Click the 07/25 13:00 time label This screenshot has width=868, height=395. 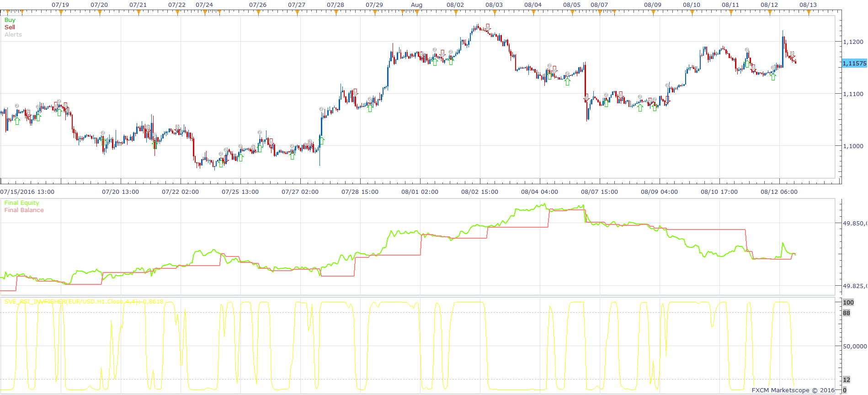click(240, 192)
